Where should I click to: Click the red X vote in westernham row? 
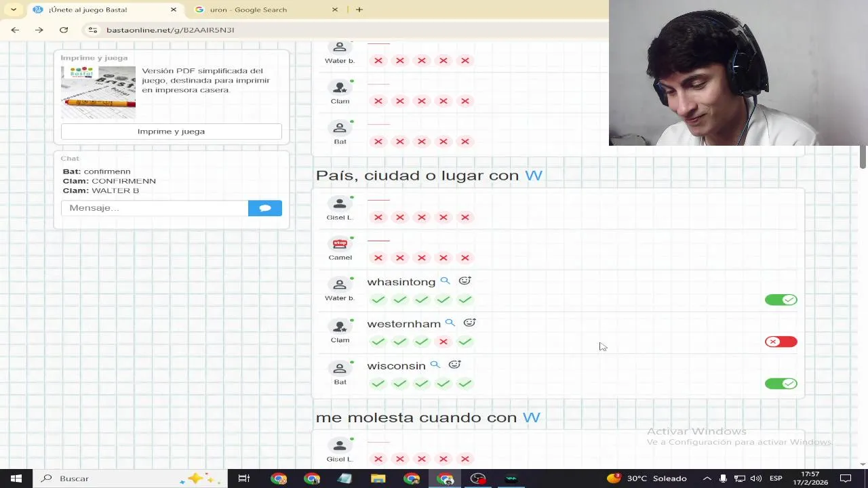(x=443, y=342)
